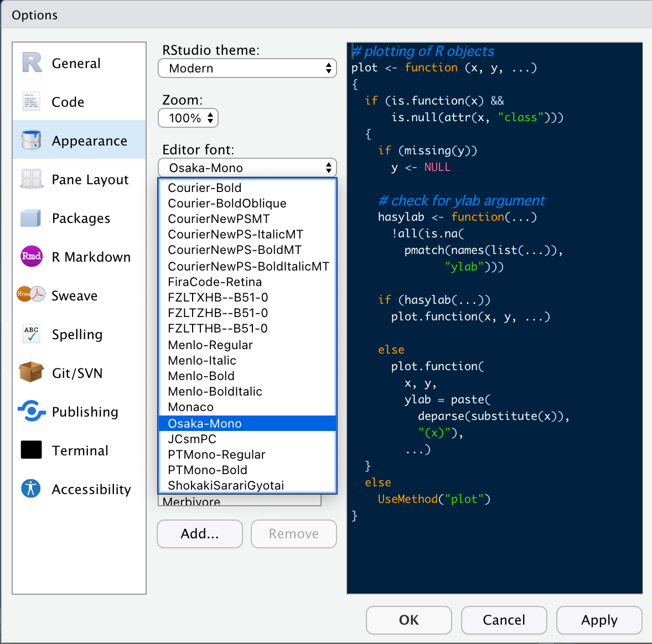Open Terminal via its black square icon
The height and width of the screenshot is (644, 652).
[32, 450]
